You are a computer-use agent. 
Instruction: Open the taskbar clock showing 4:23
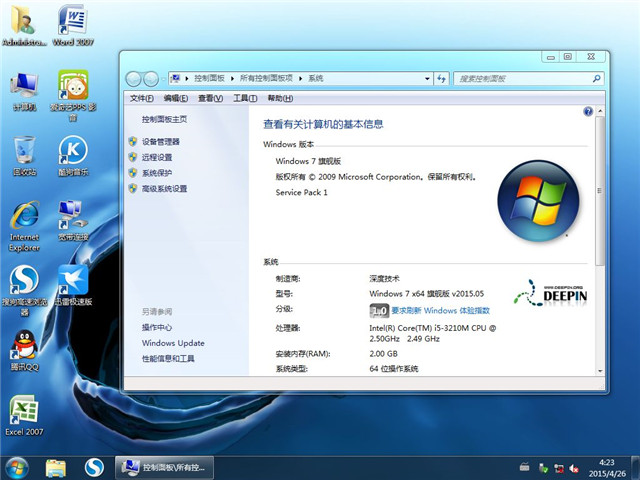607,468
